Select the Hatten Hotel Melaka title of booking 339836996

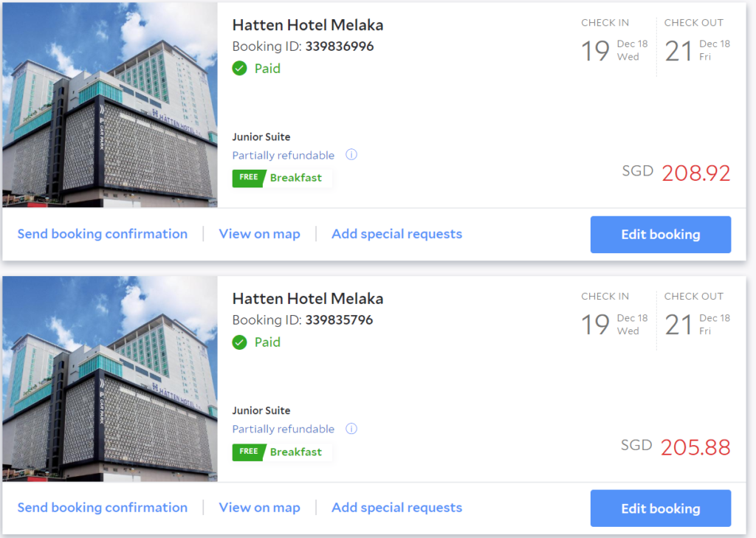point(308,24)
